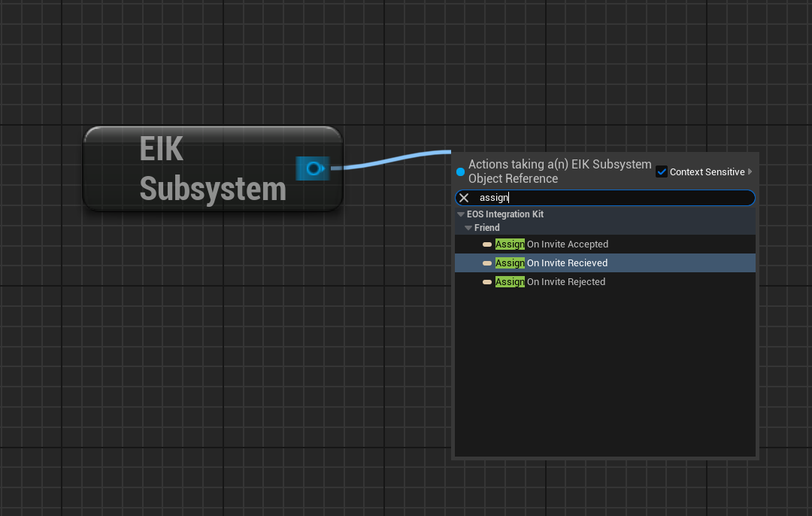812x516 pixels.
Task: Click the blue object pin dot in the menu header
Action: tap(461, 172)
